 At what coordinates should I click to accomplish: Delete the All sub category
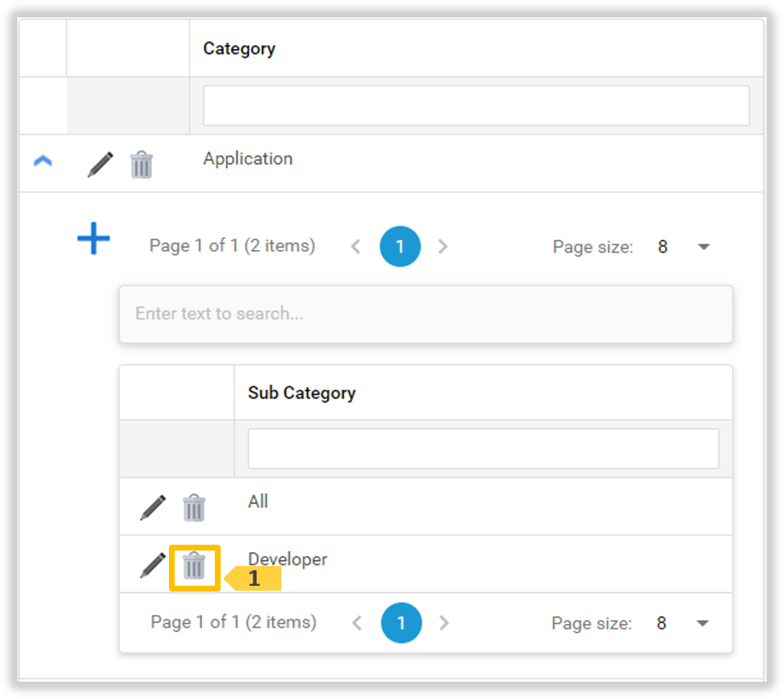tap(194, 507)
